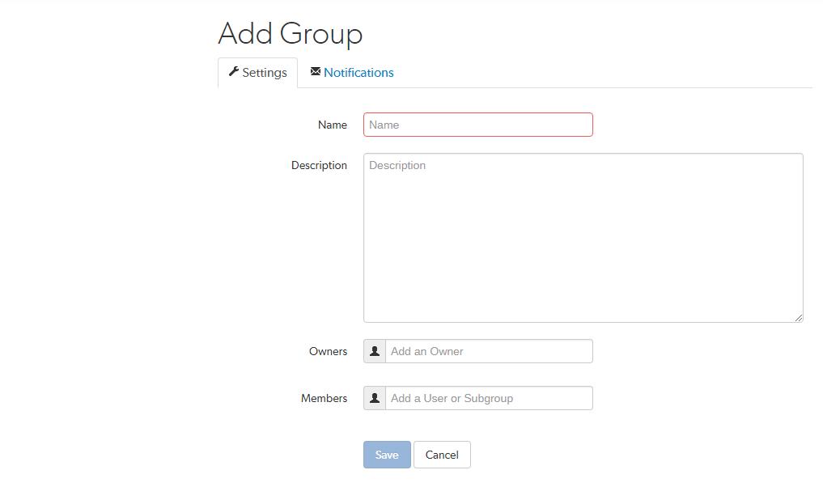823x504 pixels.
Task: Click the Add a User or Subgroup field
Action: [x=489, y=397]
